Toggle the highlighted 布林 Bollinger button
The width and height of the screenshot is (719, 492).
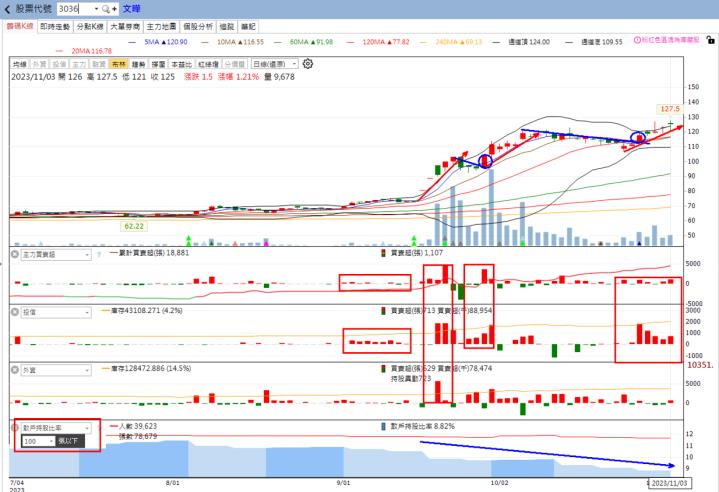coord(119,64)
